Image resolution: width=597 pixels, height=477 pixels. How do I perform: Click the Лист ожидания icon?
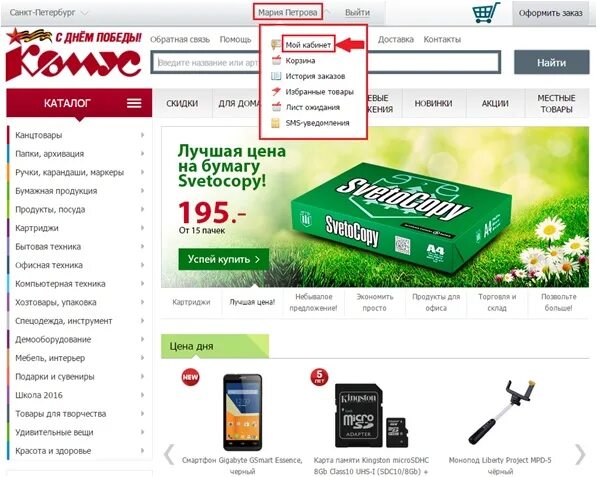coord(276,107)
